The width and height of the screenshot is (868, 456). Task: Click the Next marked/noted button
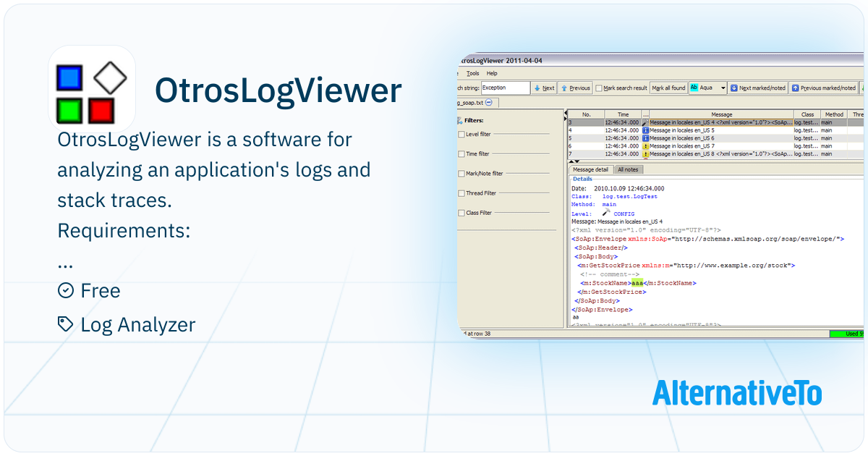click(757, 88)
